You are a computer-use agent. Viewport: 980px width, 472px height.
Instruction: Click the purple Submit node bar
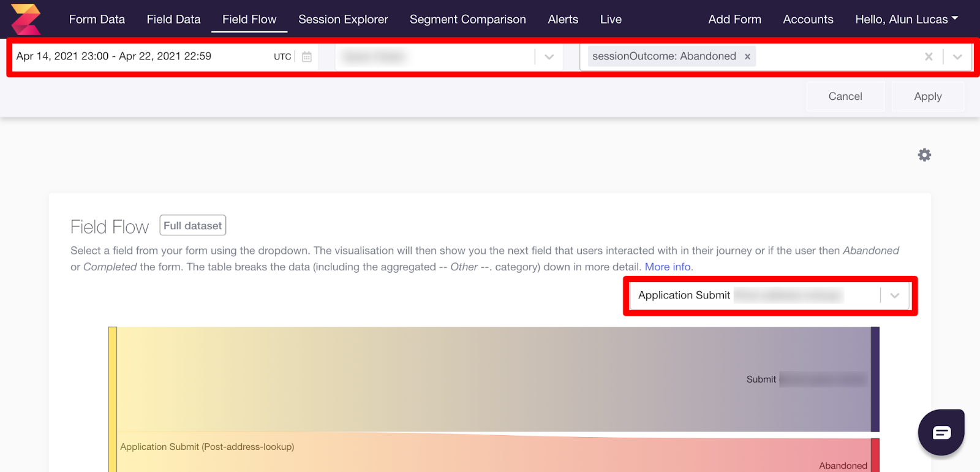tap(875, 379)
